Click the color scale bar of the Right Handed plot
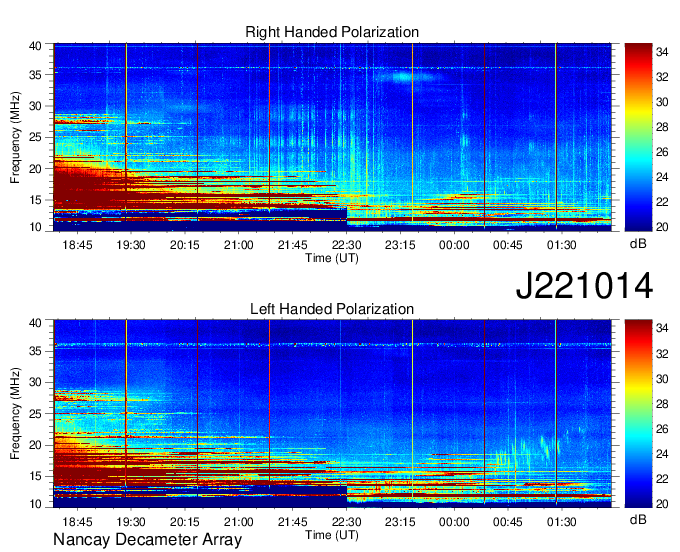680x552 pixels. (x=638, y=137)
